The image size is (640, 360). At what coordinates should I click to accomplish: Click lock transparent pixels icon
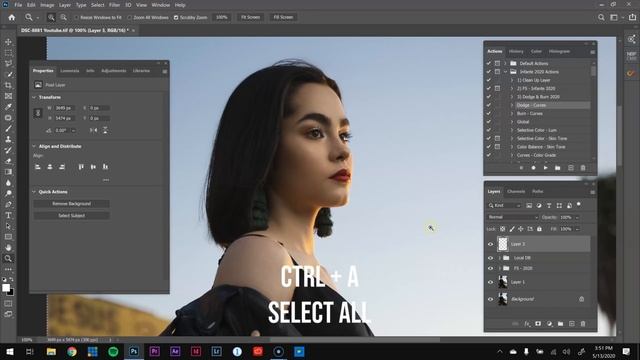pyautogui.click(x=503, y=229)
